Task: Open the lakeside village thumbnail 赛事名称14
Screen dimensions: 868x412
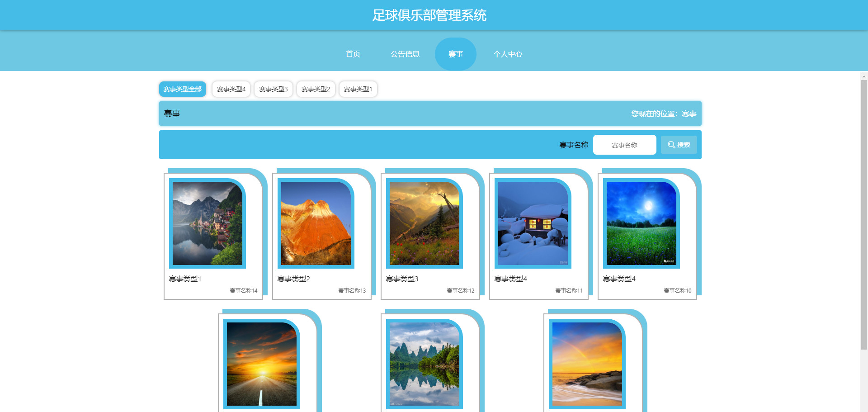Action: pyautogui.click(x=208, y=223)
